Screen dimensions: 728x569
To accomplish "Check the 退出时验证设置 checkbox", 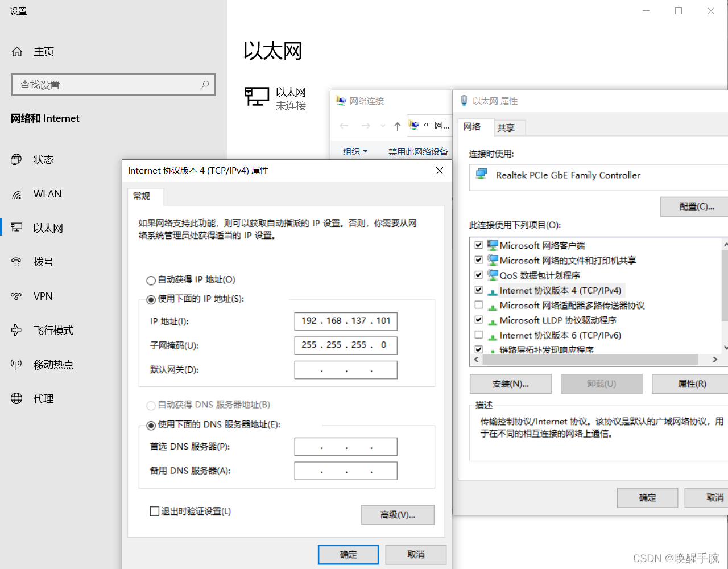I will [x=154, y=511].
